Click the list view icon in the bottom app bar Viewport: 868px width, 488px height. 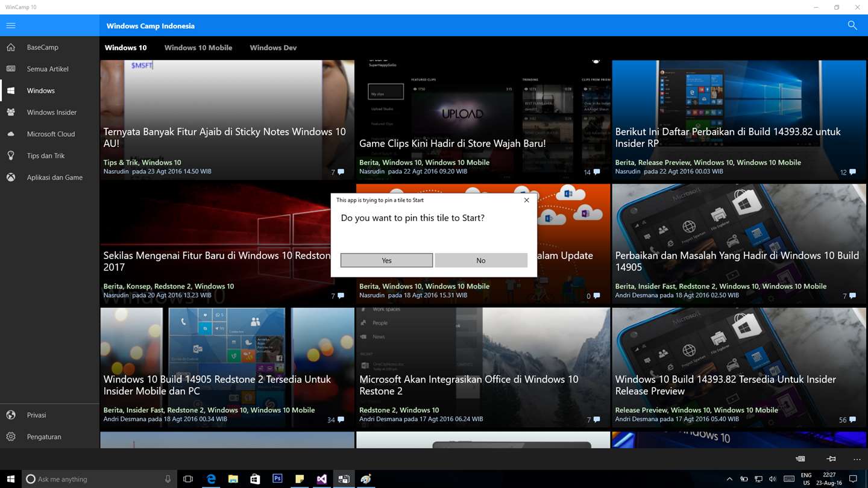point(800,459)
